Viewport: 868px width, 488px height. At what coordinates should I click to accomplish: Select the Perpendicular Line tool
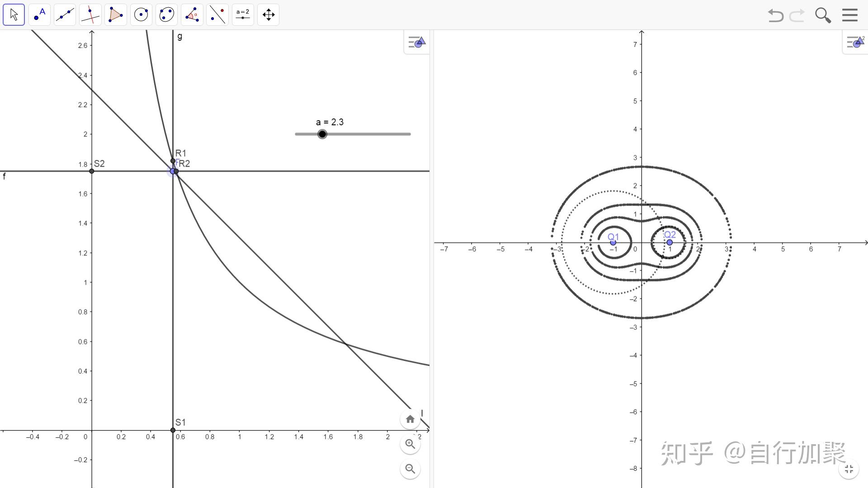[x=90, y=15]
